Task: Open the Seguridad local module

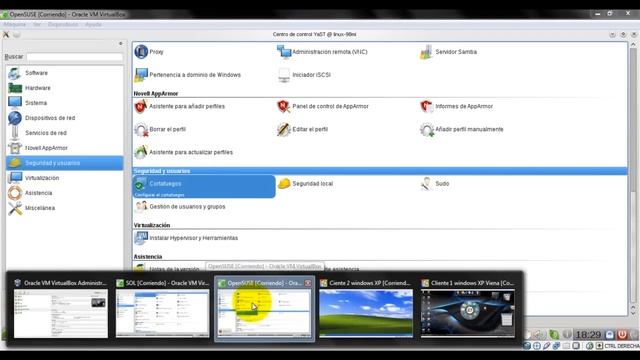Action: [x=305, y=184]
